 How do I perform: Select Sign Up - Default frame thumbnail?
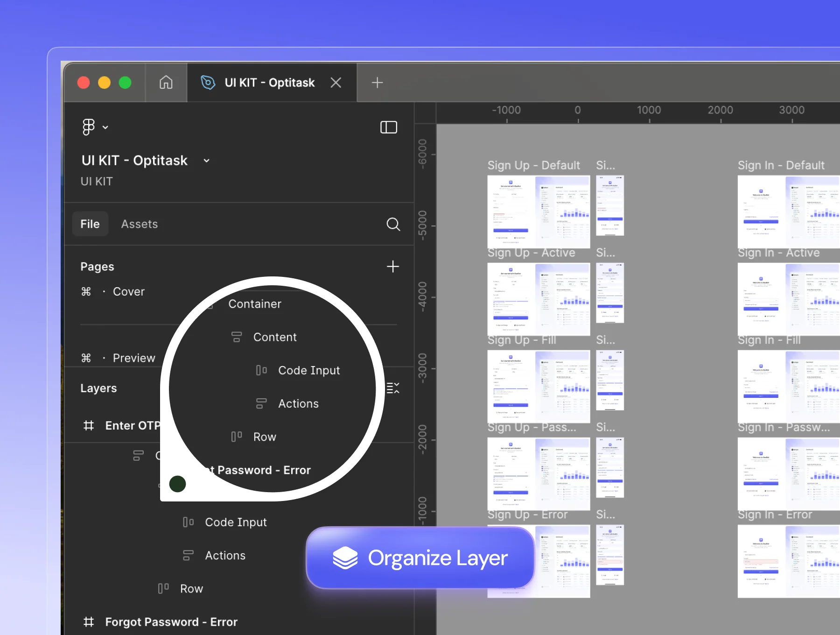click(x=539, y=212)
